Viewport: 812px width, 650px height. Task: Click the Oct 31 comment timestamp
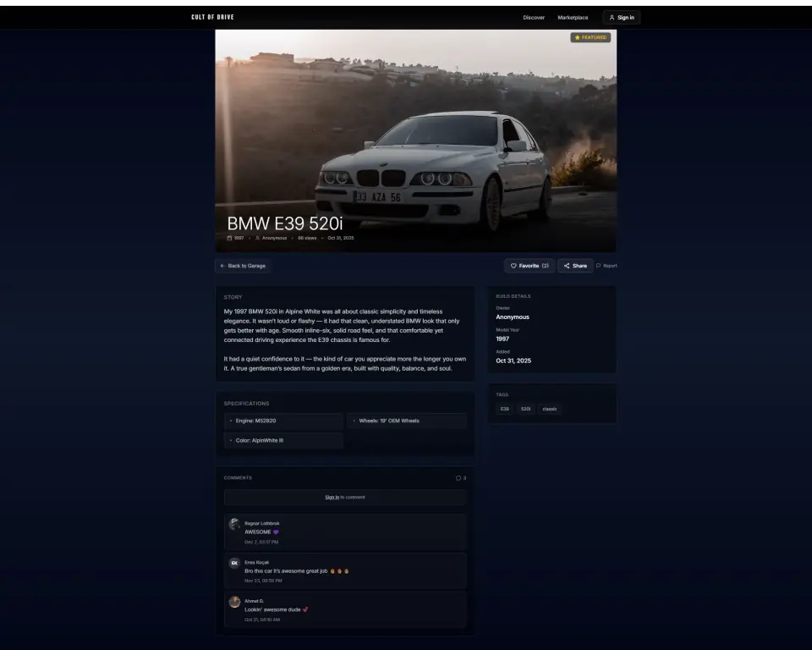[262, 620]
